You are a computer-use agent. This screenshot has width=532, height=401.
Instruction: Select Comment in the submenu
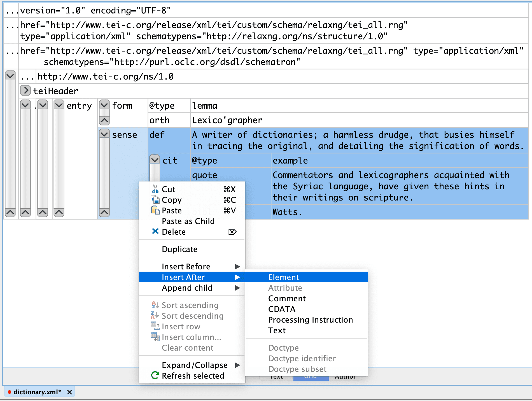click(x=287, y=298)
